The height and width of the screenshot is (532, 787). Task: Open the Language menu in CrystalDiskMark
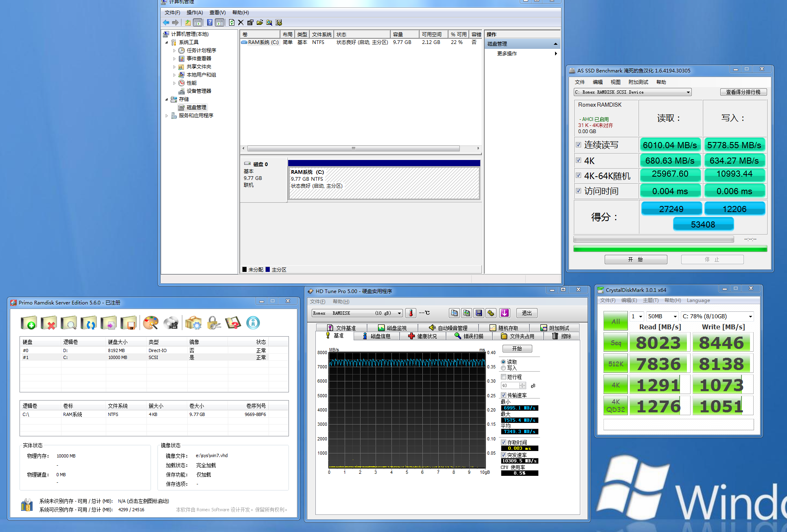698,300
